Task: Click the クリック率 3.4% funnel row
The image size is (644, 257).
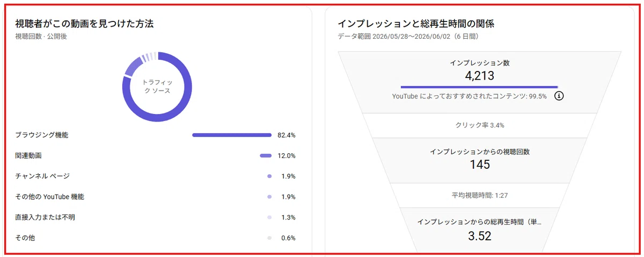Action: coord(480,125)
